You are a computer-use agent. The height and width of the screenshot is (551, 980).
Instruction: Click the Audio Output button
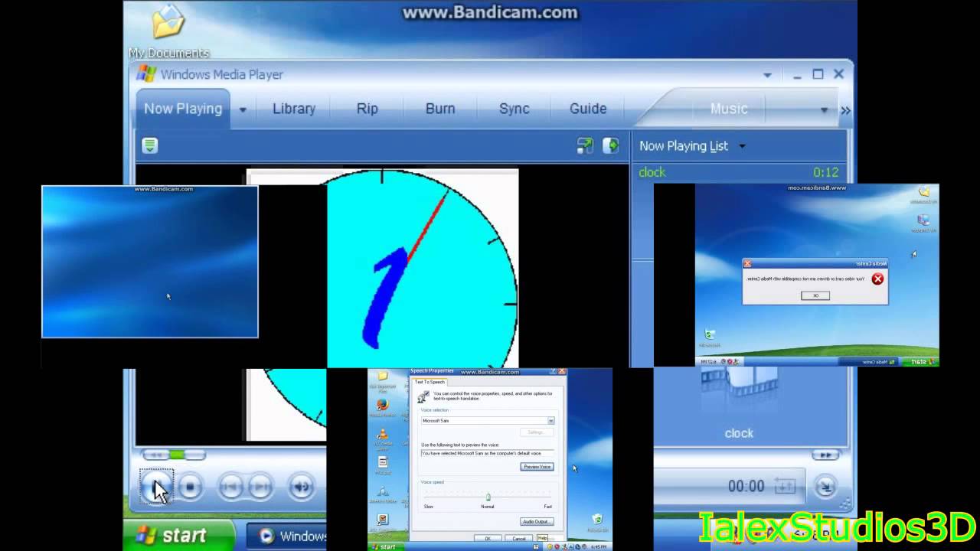pyautogui.click(x=537, y=522)
